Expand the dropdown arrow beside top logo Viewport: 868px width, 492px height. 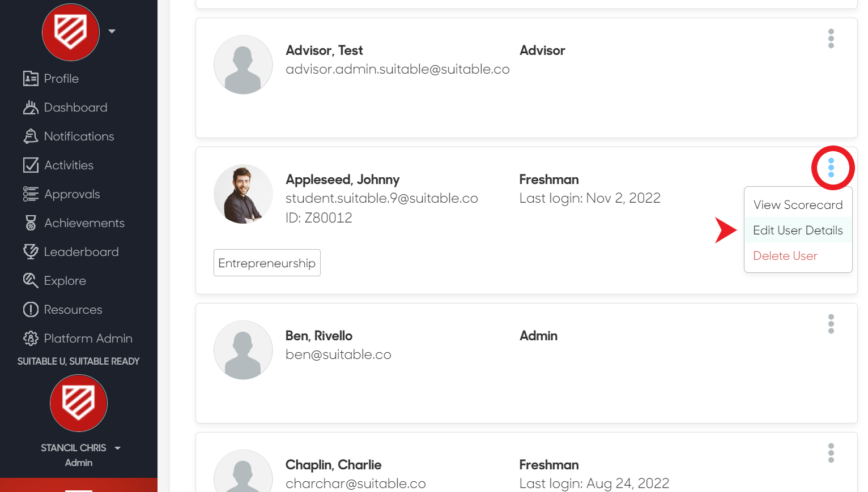tap(112, 31)
